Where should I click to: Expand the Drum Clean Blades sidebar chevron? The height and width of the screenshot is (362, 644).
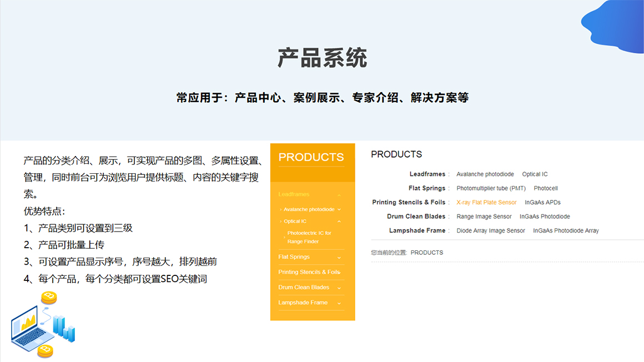(x=339, y=288)
